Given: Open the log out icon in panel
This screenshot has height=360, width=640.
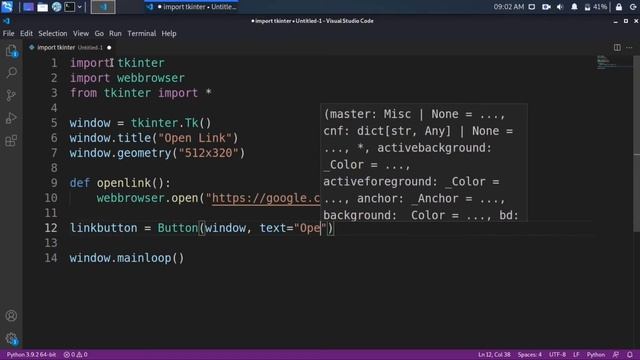Looking at the screenshot, I should (633, 7).
